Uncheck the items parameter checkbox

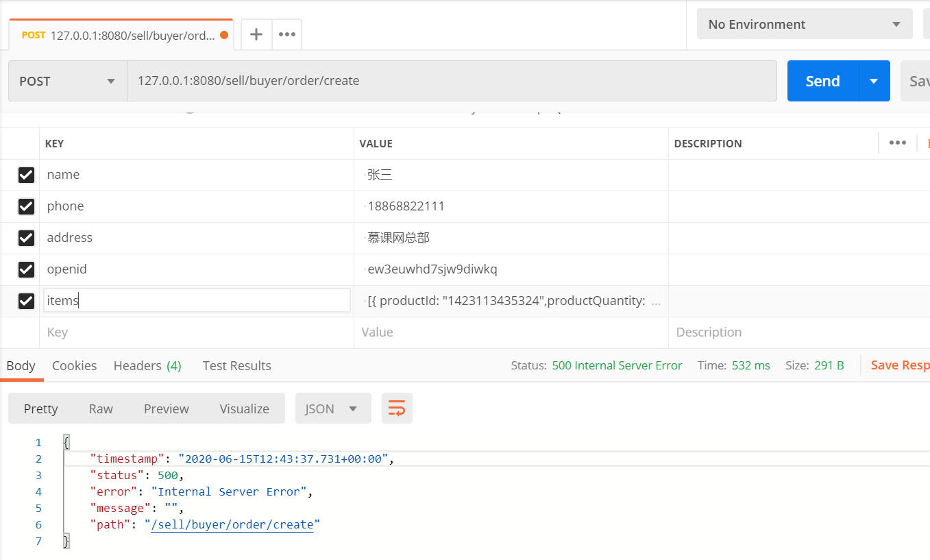pos(26,301)
